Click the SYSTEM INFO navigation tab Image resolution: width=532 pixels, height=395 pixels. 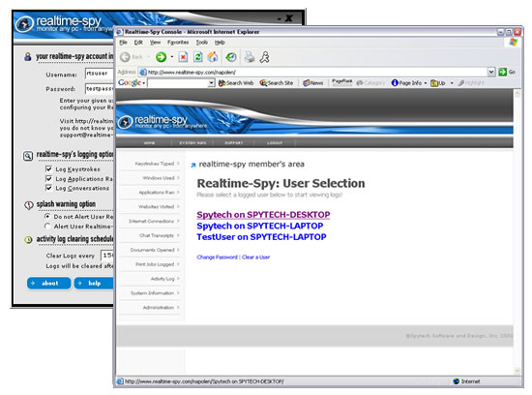[192, 143]
